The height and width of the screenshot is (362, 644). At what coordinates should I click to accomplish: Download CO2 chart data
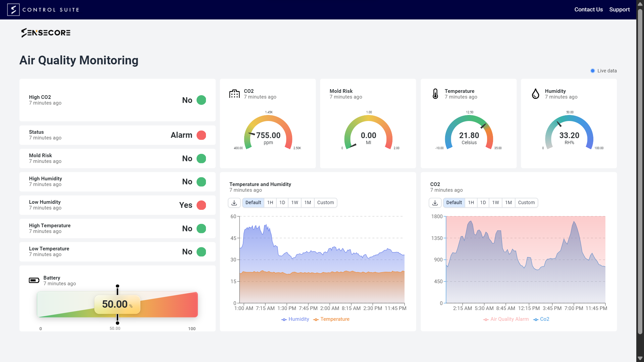pos(435,203)
